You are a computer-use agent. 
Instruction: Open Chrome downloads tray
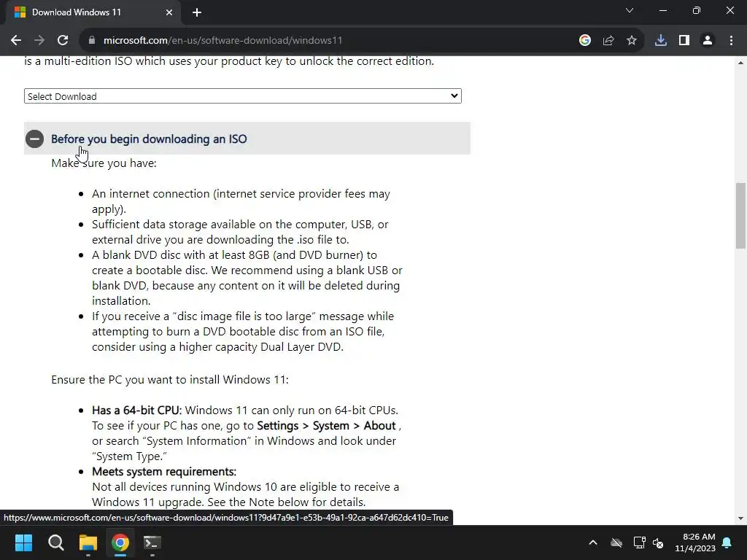click(661, 41)
